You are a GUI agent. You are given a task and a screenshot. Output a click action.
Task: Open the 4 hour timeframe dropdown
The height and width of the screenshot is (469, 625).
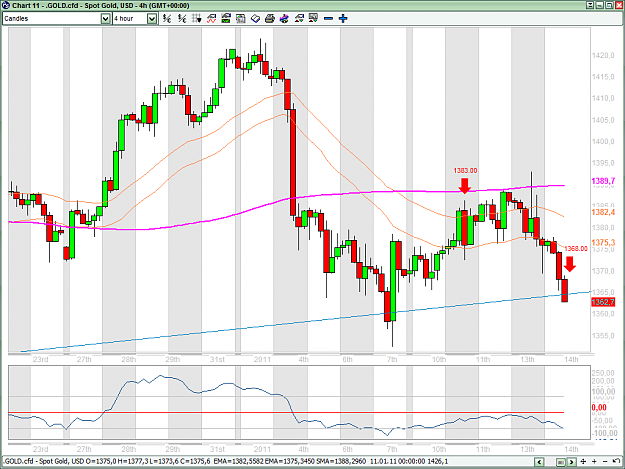click(x=152, y=18)
